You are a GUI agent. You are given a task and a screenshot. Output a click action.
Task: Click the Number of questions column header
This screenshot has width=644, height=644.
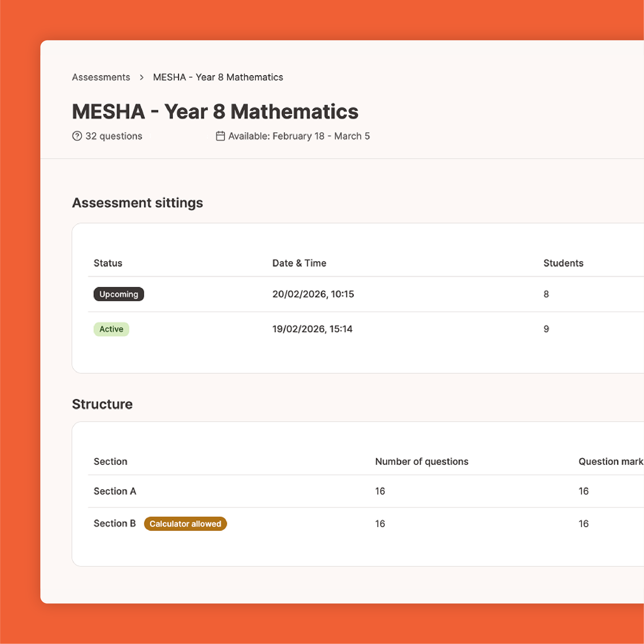(x=422, y=461)
